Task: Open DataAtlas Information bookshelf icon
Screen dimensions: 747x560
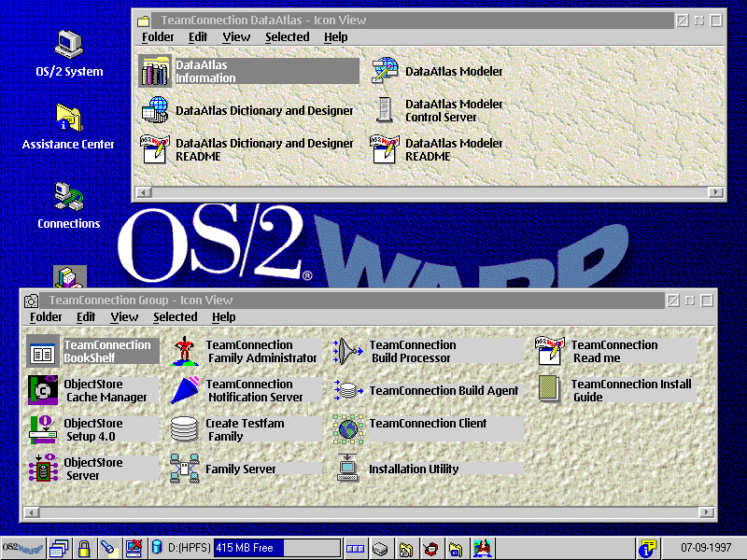Action: 155,72
